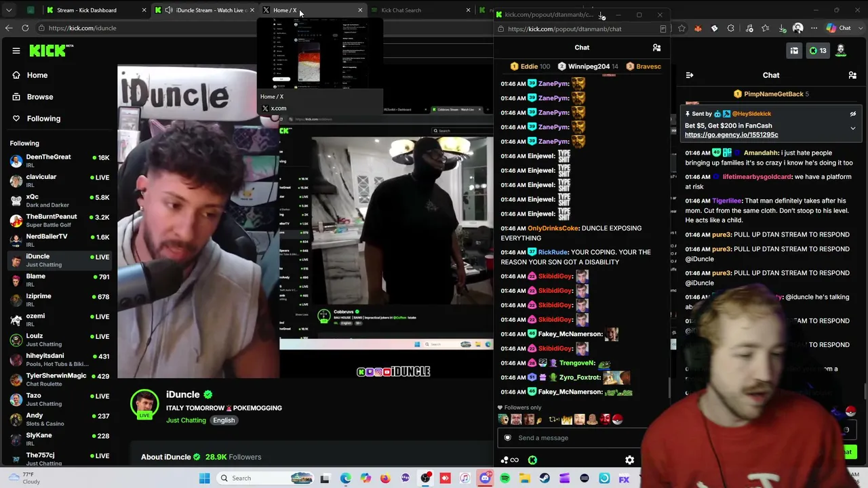
Task: Open reader view icon in popout window
Action: pos(663,29)
